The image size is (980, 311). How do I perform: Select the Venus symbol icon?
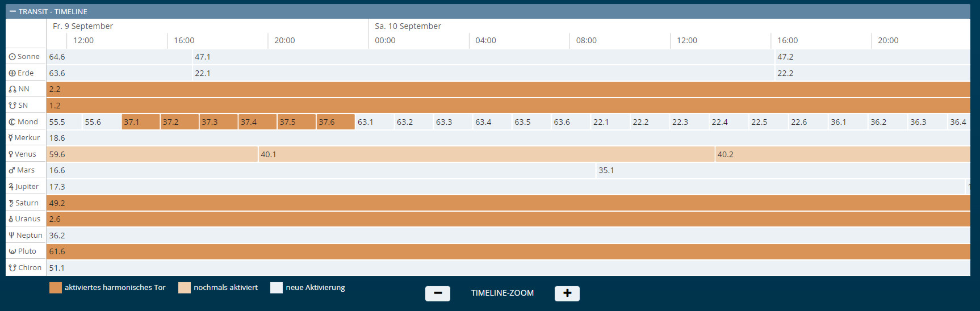point(11,154)
